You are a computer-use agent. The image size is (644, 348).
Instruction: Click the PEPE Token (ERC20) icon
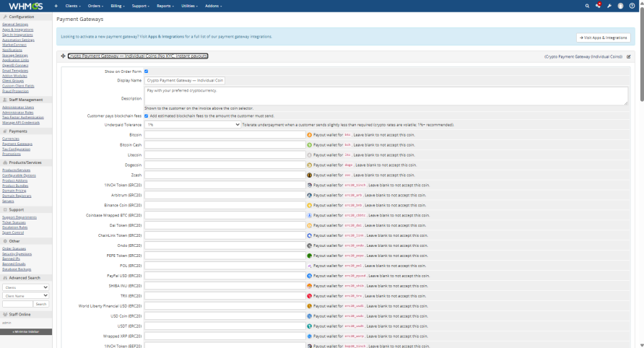pyautogui.click(x=309, y=256)
